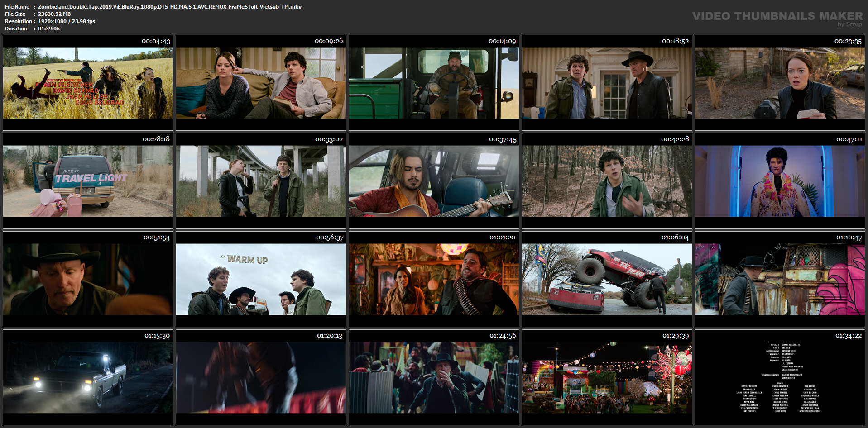Screen dimensions: 868x428
Task: Select the forest thumbnail at 00:42:28
Action: tap(607, 181)
